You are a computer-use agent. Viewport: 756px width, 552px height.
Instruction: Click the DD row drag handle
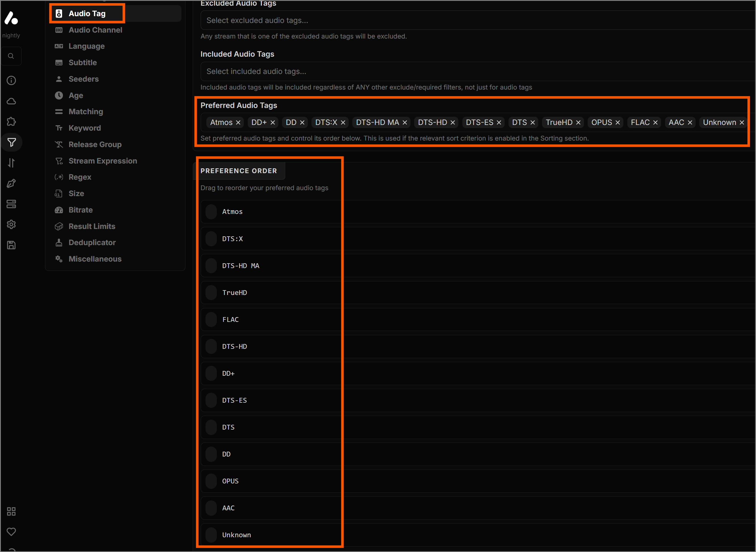click(x=211, y=455)
